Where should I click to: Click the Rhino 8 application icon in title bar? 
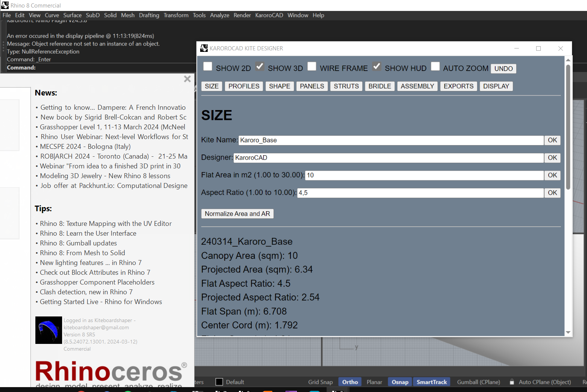point(5,5)
